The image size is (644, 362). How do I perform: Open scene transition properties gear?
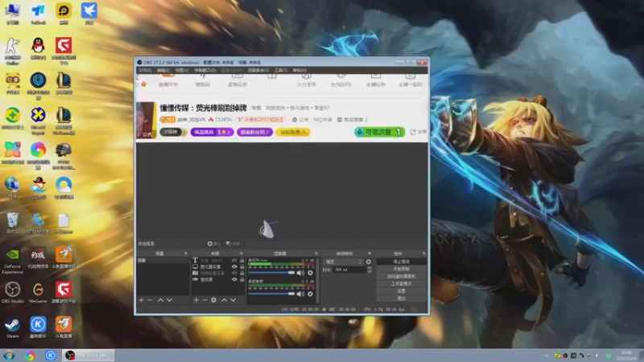coord(369,262)
